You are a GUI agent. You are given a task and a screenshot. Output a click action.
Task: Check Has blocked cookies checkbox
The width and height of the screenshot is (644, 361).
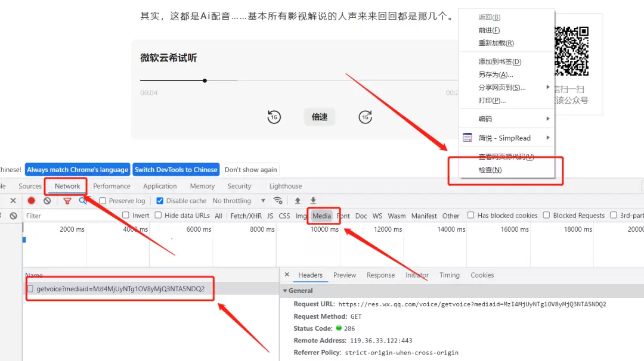pyautogui.click(x=470, y=215)
